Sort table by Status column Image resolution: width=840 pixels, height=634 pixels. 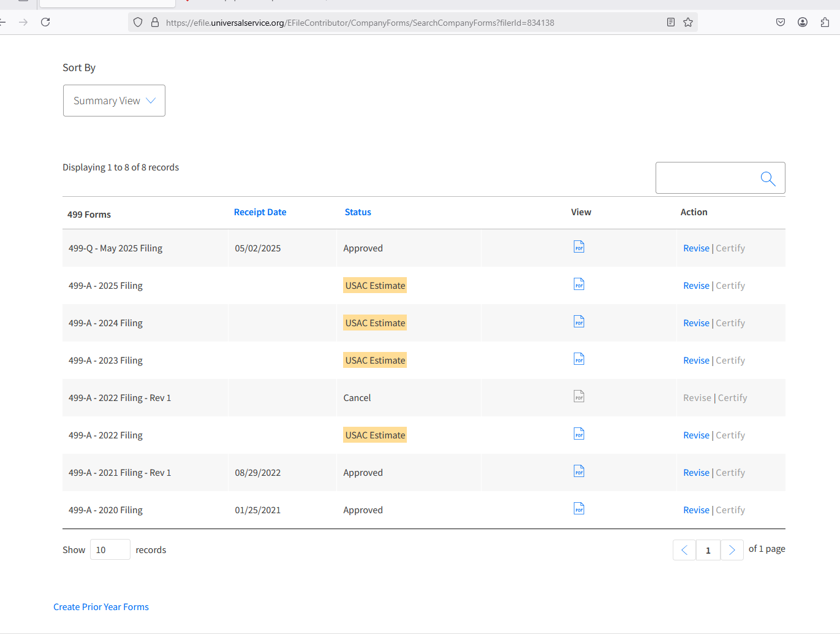click(x=358, y=212)
